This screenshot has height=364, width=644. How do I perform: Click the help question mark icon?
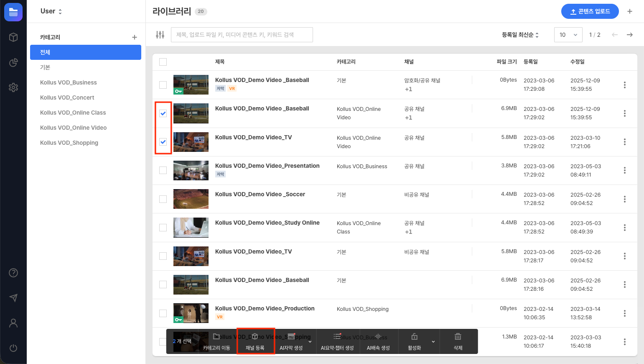pos(13,273)
